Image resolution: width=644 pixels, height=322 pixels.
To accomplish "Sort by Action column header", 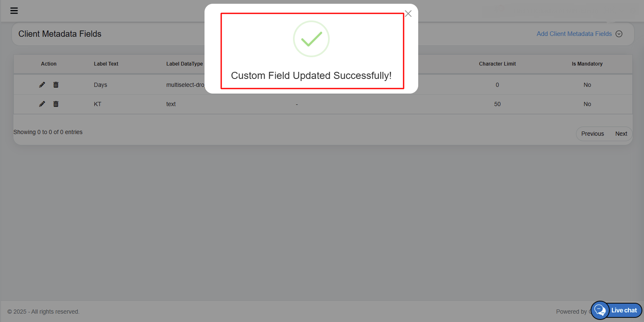I will click(x=48, y=64).
